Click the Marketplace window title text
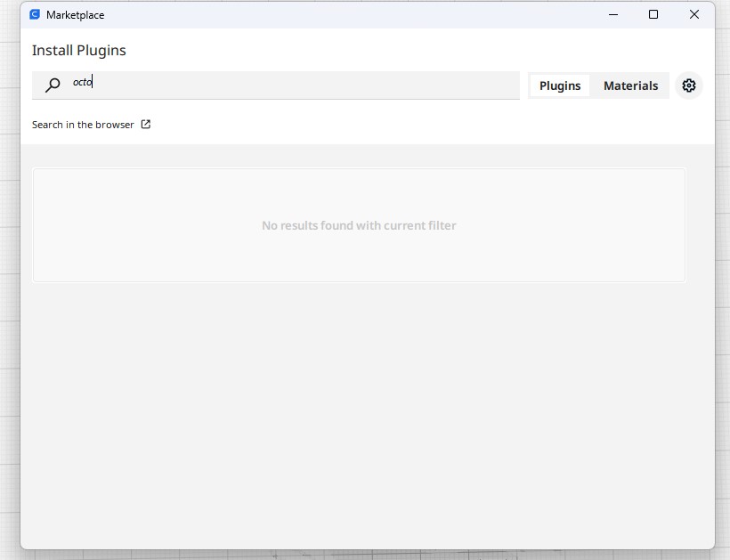Image resolution: width=730 pixels, height=560 pixels. click(75, 15)
